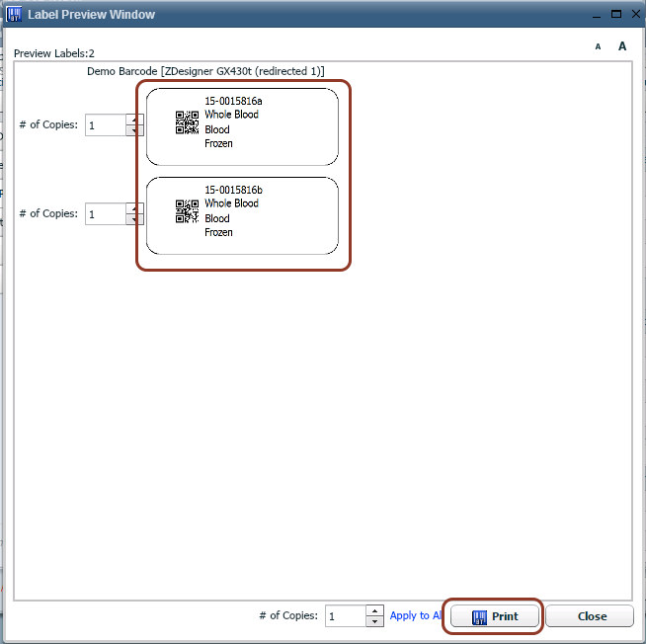Decrease bottom global copies spinner

(374, 621)
